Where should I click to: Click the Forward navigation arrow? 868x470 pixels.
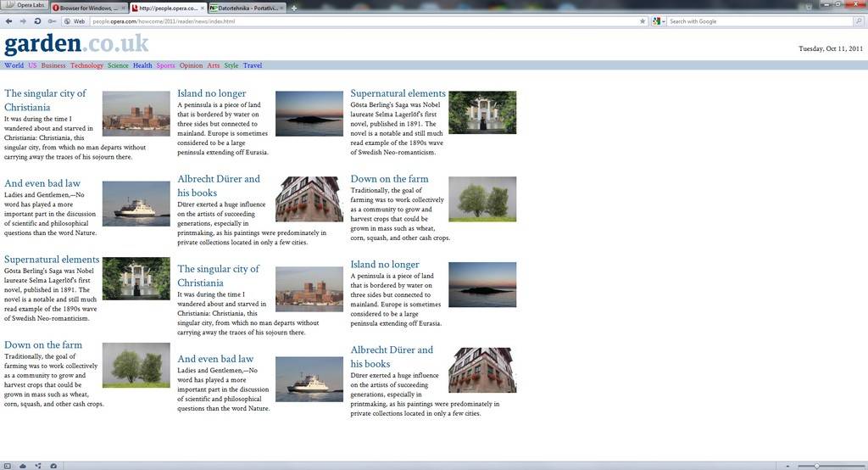click(x=23, y=21)
